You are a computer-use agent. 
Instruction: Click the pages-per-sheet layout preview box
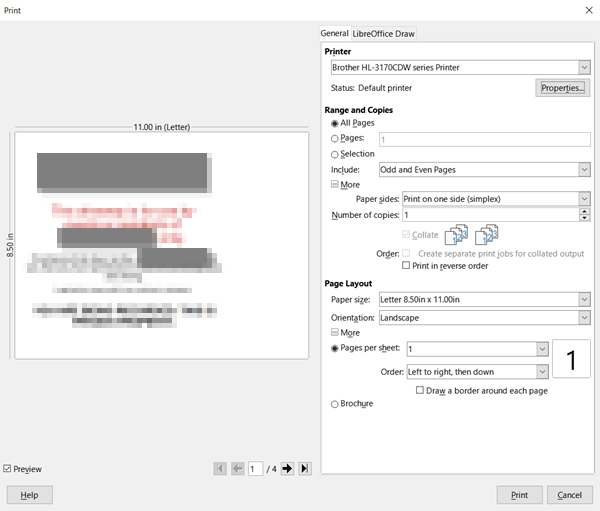(x=571, y=359)
